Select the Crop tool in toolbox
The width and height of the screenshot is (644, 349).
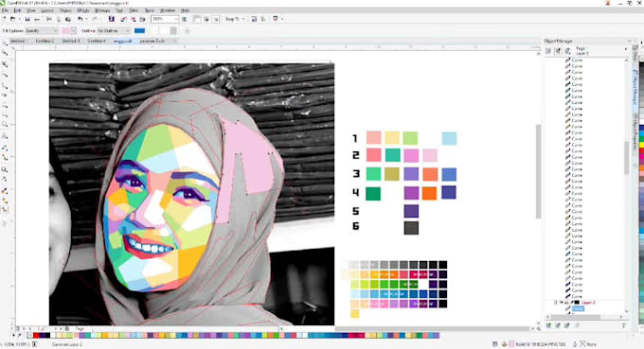click(x=5, y=64)
